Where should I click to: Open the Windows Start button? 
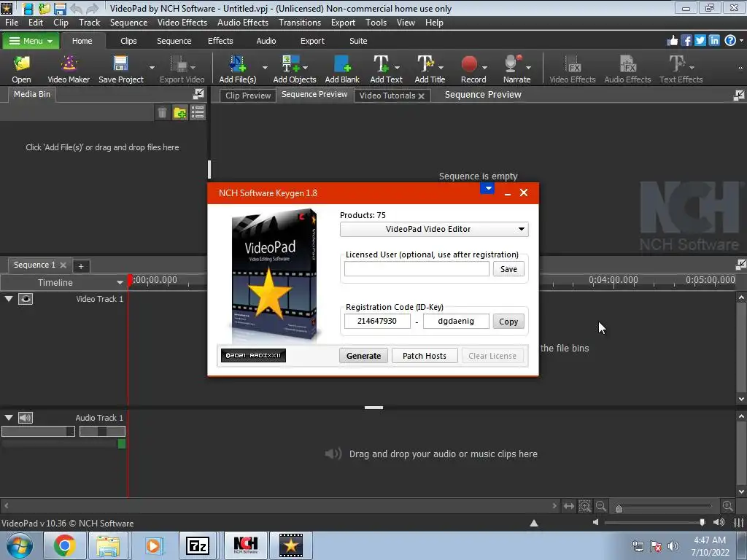[x=20, y=545]
